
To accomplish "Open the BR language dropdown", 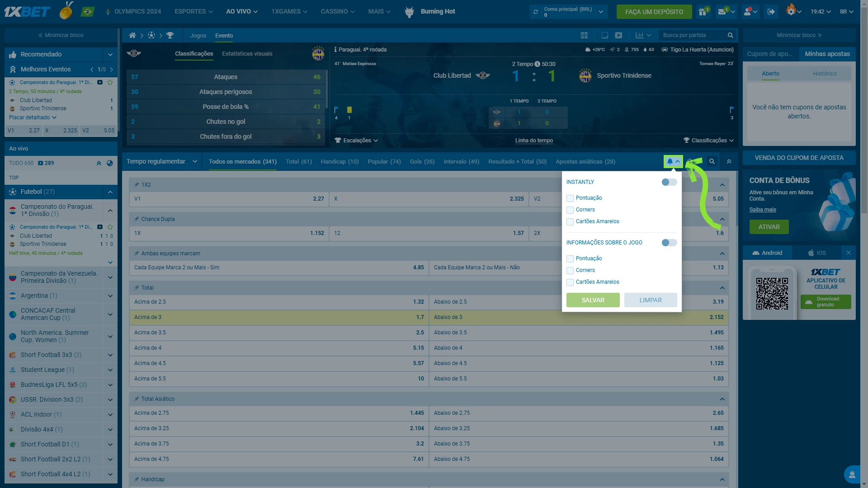I will [x=846, y=12].
